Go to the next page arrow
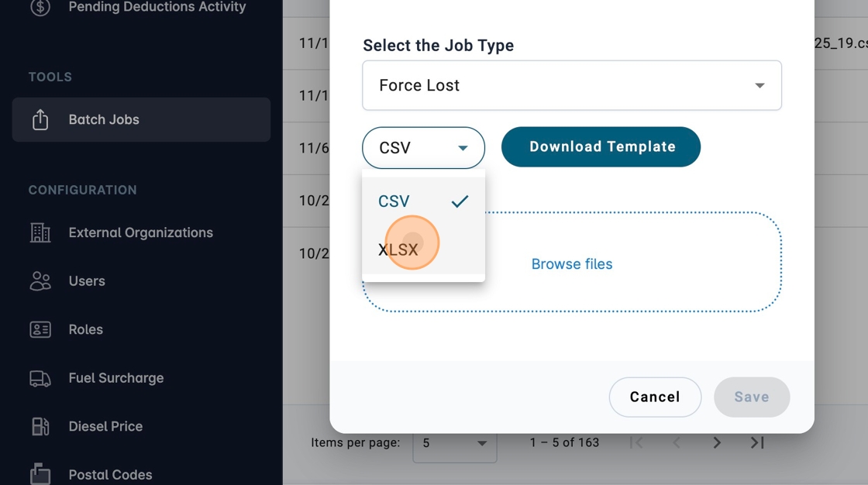 pos(717,442)
